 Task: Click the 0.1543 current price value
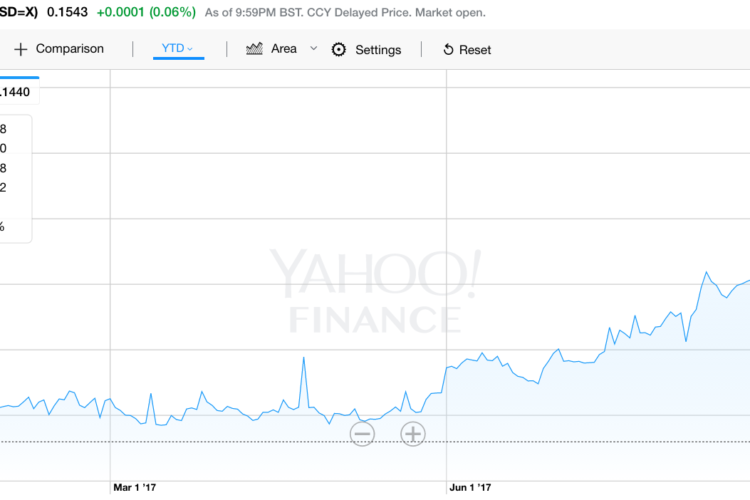[x=67, y=12]
